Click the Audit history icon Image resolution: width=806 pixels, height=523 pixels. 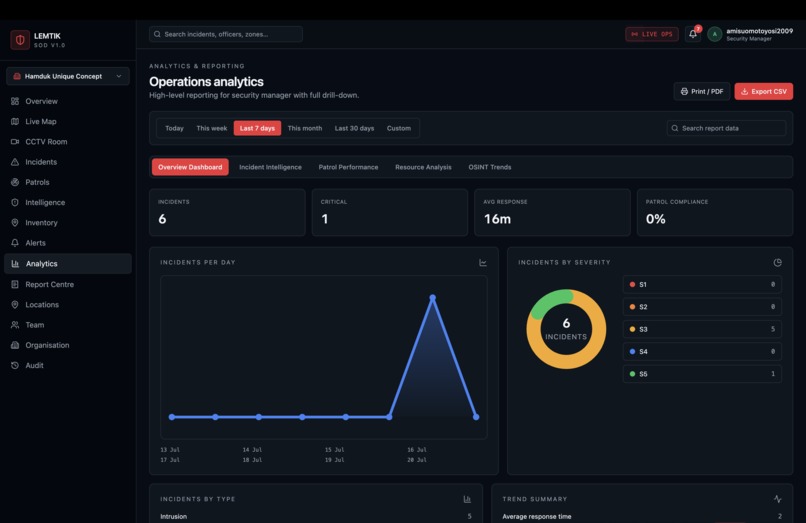15,365
